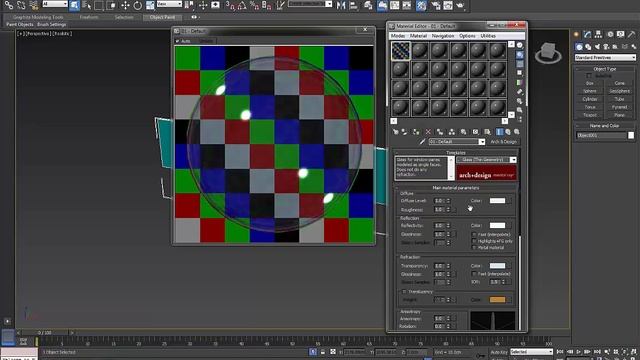This screenshot has width=640, height=360.
Task: Toggle the AutoGrid checkbox under Object Type
Action: point(589,76)
